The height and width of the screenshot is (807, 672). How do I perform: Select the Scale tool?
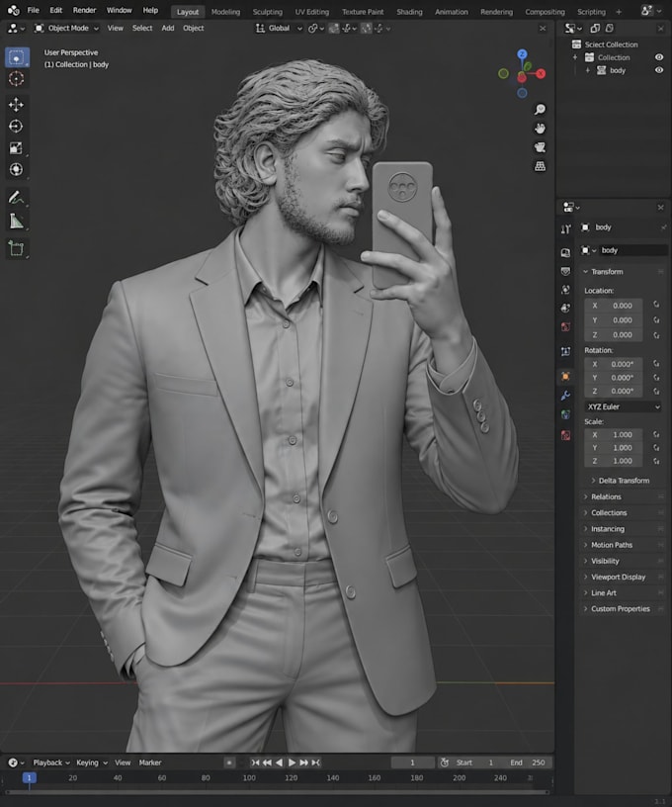(17, 148)
